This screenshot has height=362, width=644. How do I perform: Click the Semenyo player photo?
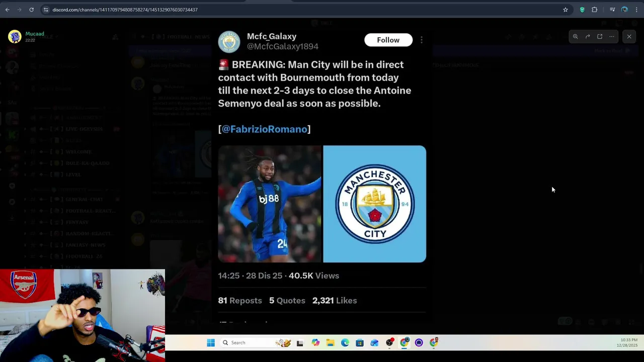[269, 204]
